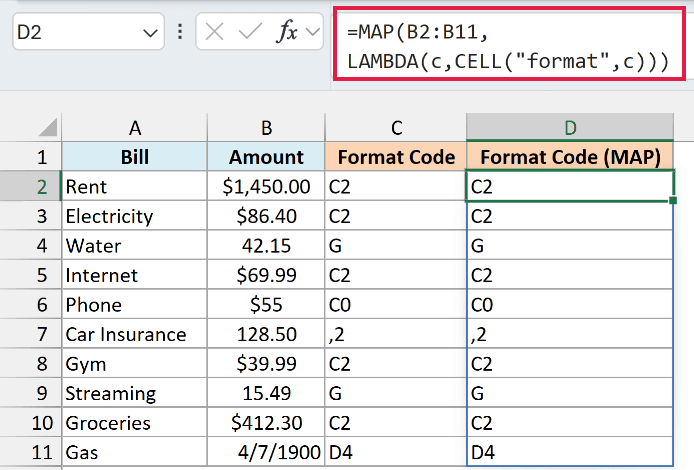
Task: Click the Enter checkmark formula icon
Action: point(250,32)
